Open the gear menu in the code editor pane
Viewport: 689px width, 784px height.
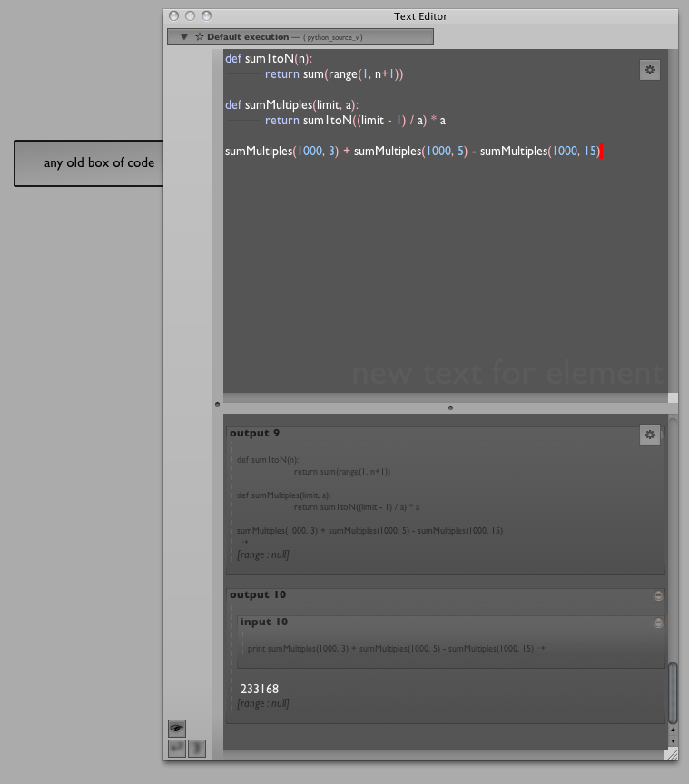coord(649,70)
